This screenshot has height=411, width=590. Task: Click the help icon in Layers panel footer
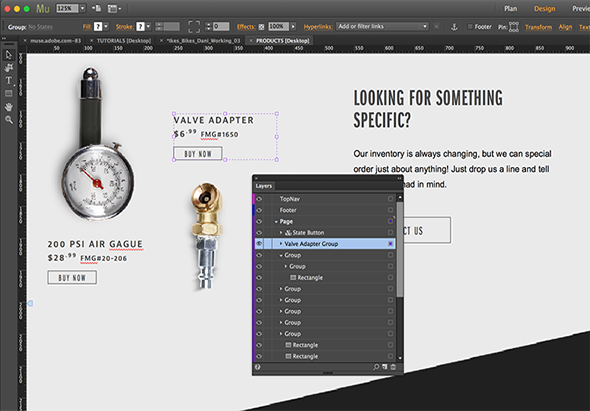tap(258, 367)
